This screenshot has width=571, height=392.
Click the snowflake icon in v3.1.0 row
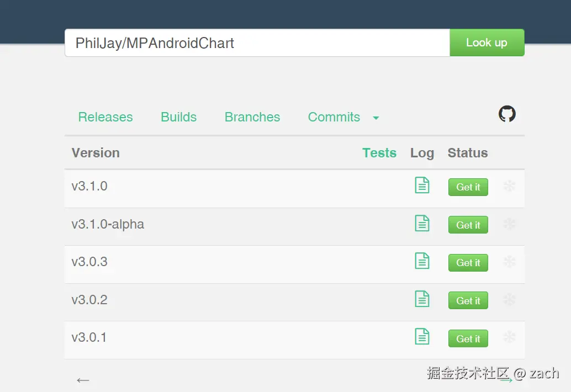(509, 186)
